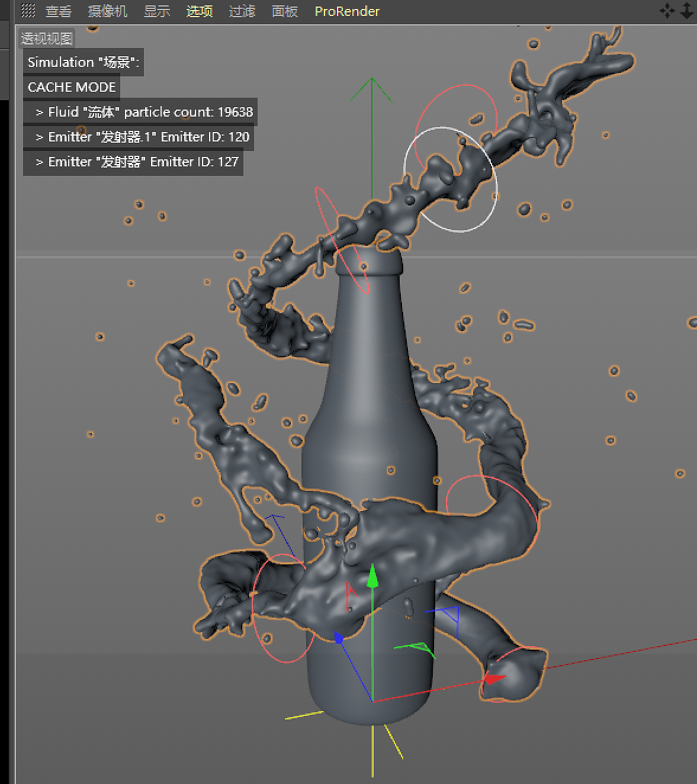Click the Emitter ID: 120 HUD line
Viewport: 697px width, 784px height.
point(139,137)
